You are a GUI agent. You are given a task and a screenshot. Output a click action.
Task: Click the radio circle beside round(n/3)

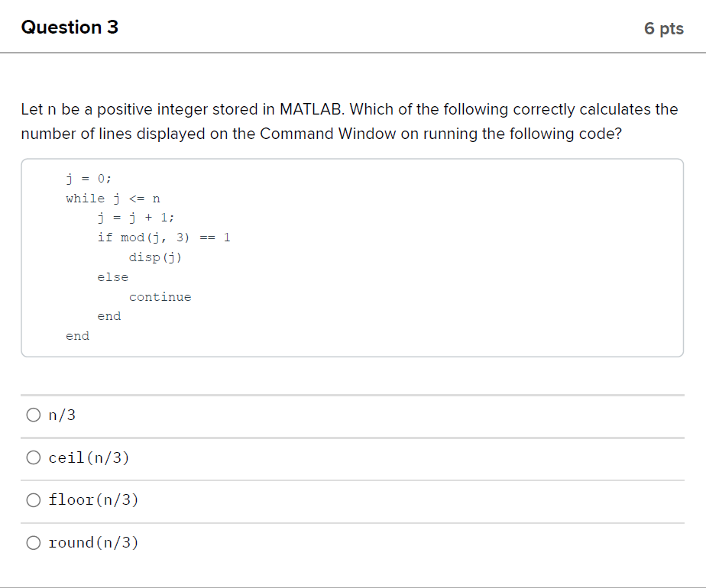(x=34, y=542)
